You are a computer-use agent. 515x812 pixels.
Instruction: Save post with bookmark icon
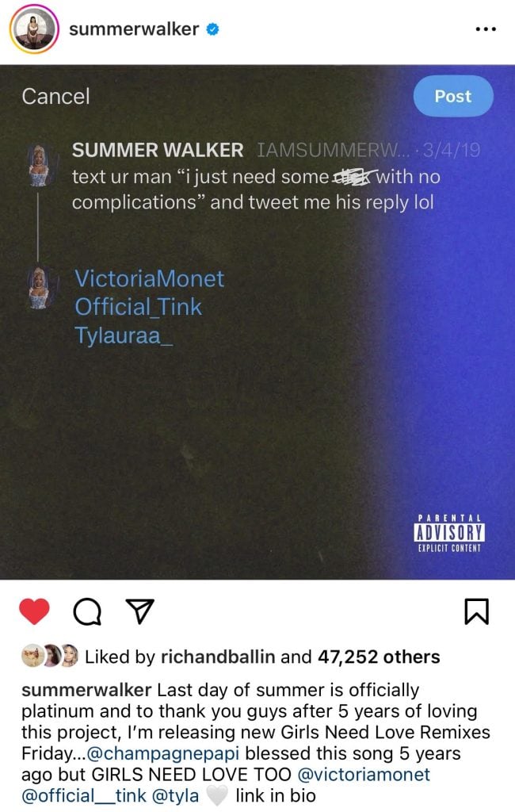475,611
